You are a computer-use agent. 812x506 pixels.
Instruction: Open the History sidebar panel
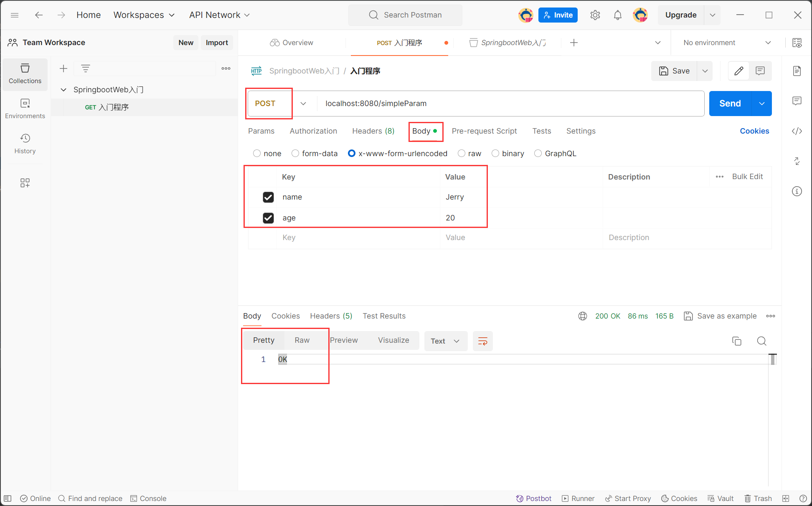25,144
